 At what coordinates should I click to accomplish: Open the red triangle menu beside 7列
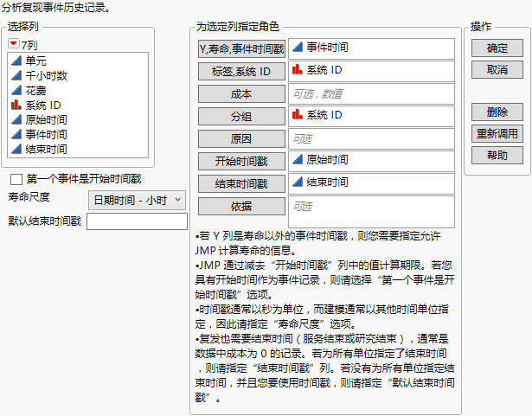click(x=14, y=44)
